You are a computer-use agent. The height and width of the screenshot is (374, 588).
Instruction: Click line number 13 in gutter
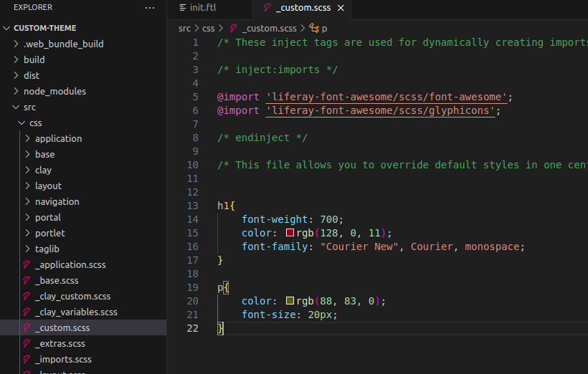[x=192, y=206]
